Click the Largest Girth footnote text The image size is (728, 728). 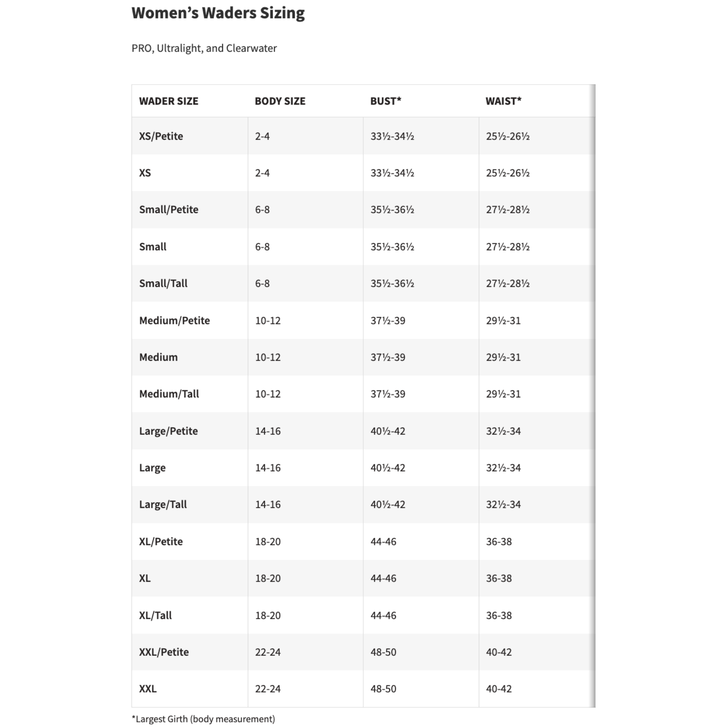[203, 718]
